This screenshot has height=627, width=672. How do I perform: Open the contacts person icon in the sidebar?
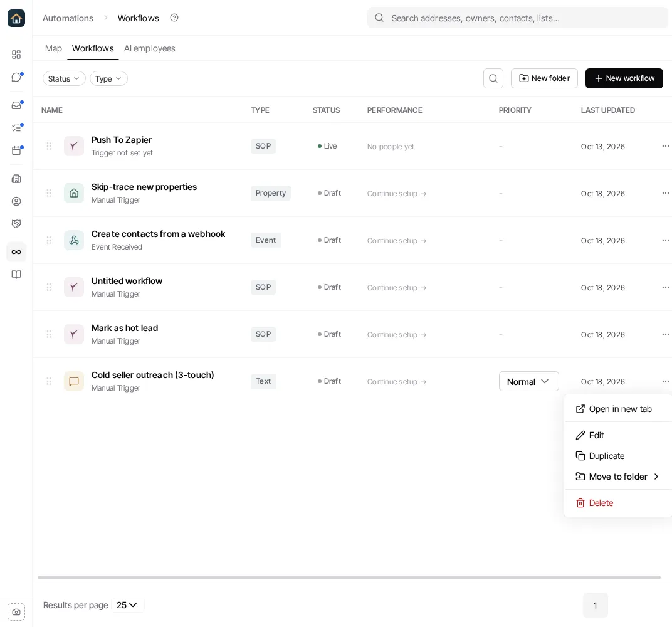[x=16, y=201]
